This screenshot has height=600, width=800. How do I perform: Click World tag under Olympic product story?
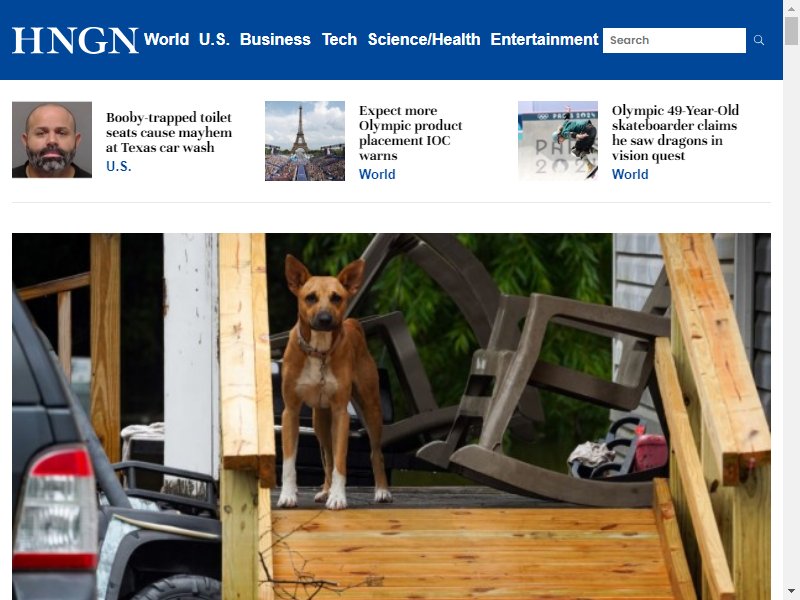[x=377, y=174]
